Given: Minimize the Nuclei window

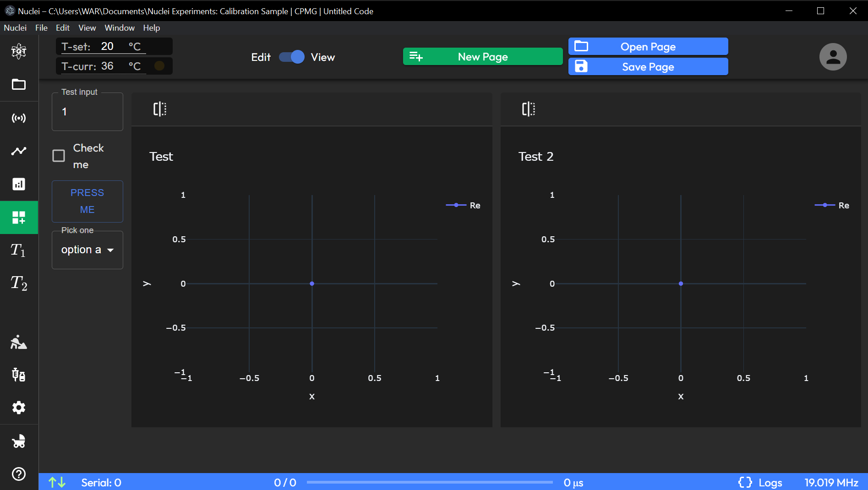Looking at the screenshot, I should [x=789, y=11].
